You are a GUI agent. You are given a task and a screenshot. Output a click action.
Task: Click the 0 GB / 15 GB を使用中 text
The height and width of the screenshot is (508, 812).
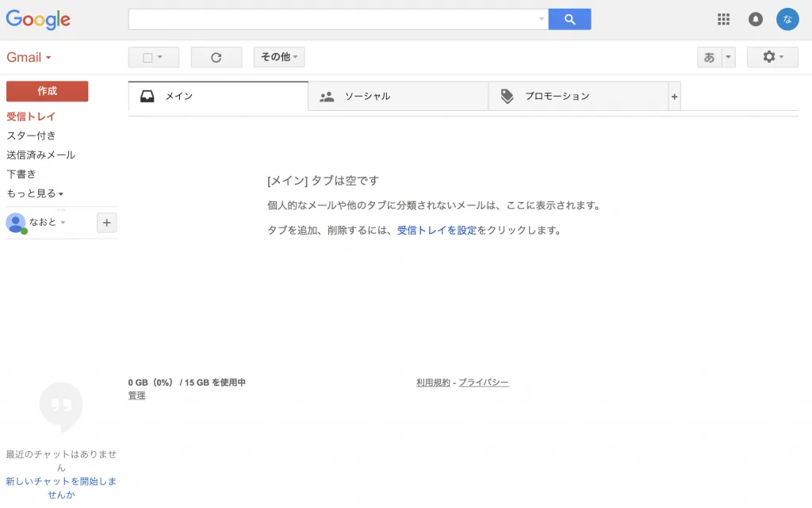[187, 382]
